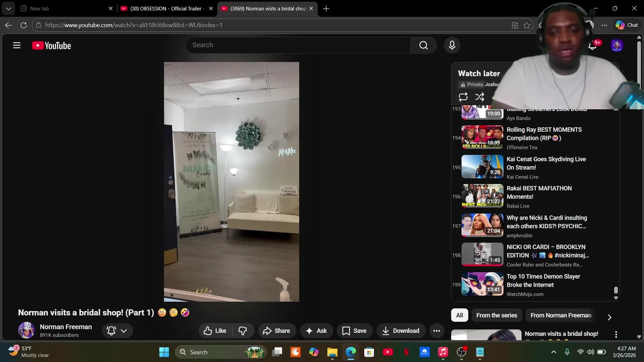Select Why are Nicki & Cardi video title
644x362 pixels.
coord(547,222)
